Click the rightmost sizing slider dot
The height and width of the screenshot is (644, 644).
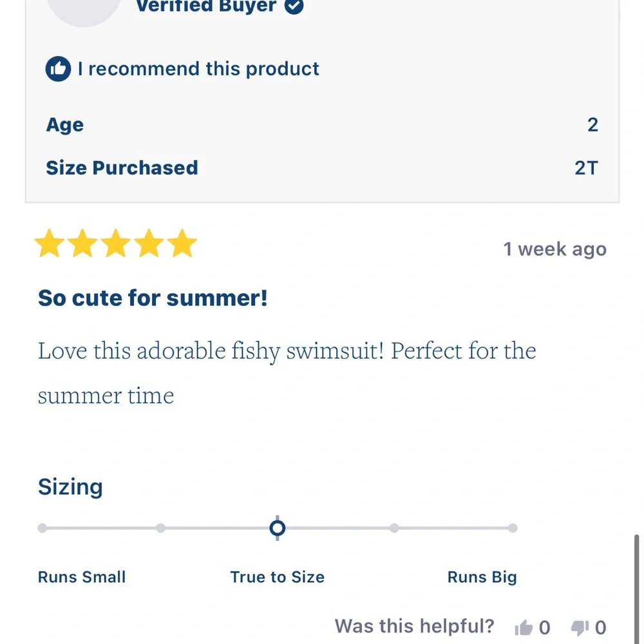click(x=513, y=528)
